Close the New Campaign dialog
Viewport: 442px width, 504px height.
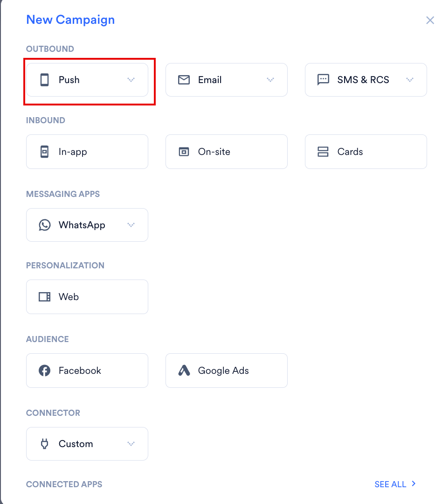[430, 20]
